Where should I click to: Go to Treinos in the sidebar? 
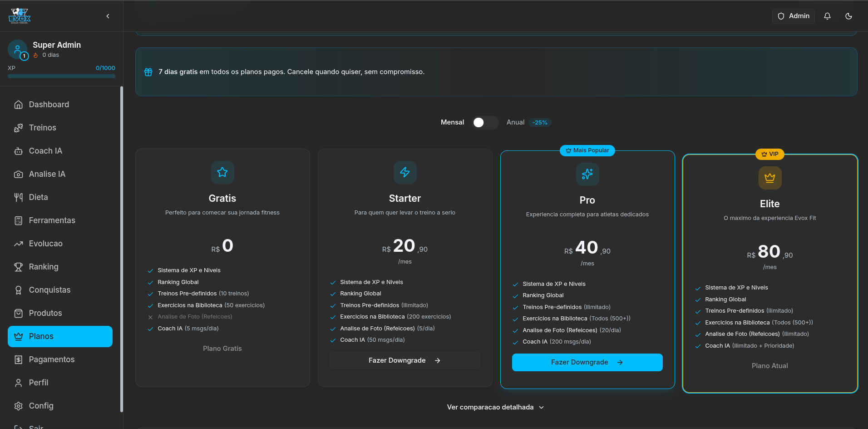click(60, 128)
